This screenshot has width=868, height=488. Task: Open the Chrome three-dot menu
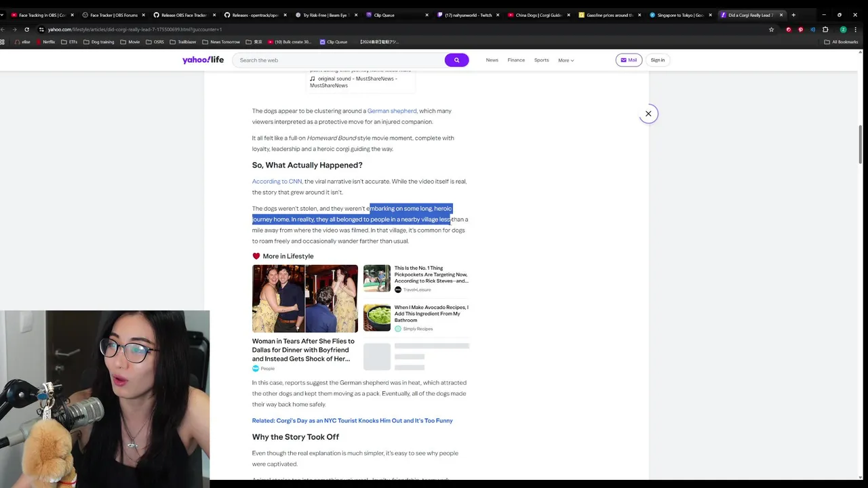(x=857, y=29)
